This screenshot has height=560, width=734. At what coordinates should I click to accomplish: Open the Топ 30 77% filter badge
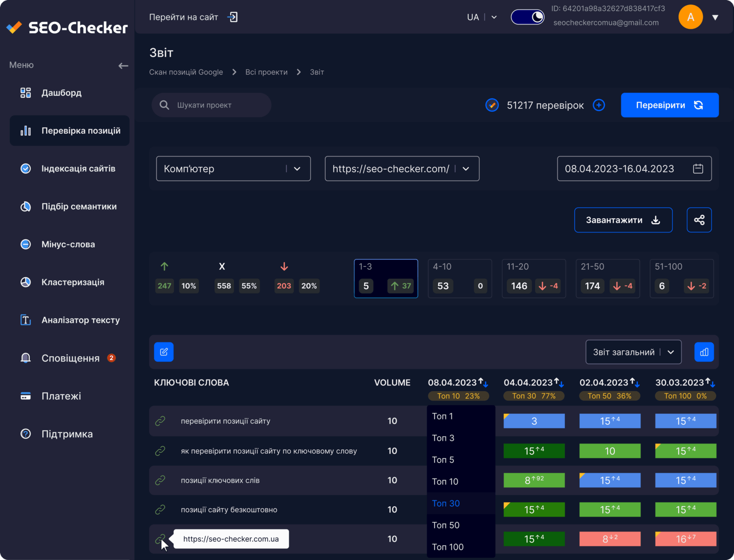point(534,396)
